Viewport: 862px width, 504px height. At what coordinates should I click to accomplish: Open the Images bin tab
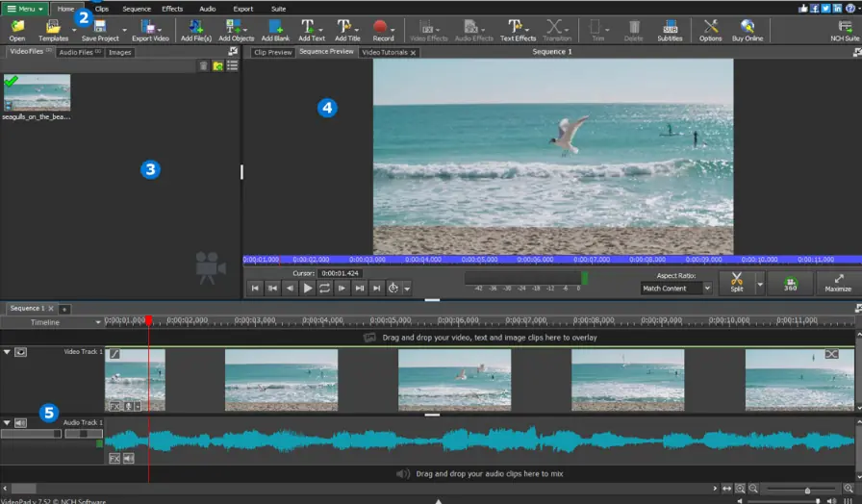pos(120,52)
